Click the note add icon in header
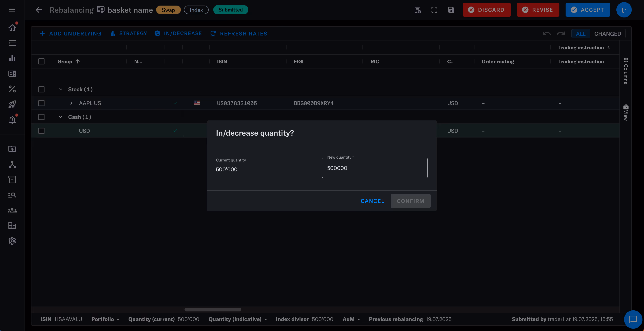The image size is (644, 331). (x=418, y=10)
